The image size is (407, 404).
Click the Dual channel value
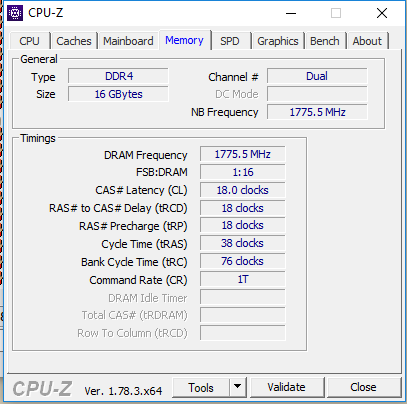[317, 76]
